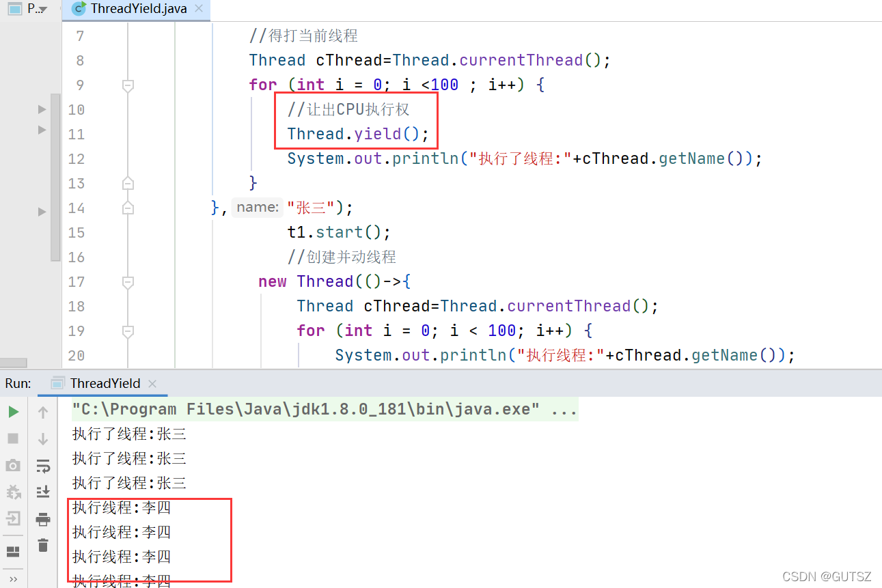Close the ThreadYield run tab

coord(152,384)
